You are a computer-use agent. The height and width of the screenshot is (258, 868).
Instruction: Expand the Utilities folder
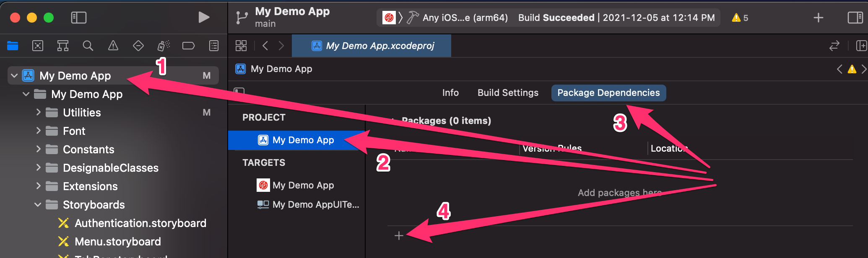38,112
